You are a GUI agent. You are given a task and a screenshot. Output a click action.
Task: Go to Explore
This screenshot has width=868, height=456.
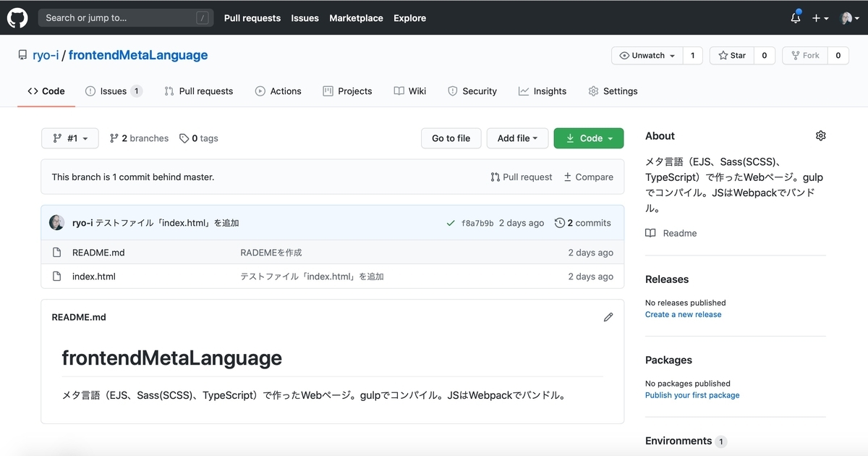pyautogui.click(x=409, y=18)
